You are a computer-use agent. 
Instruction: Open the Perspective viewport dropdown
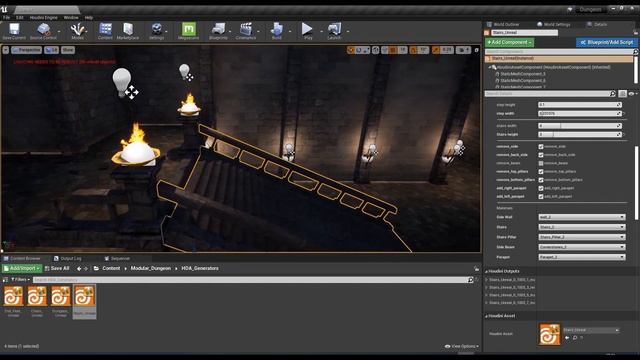pos(27,50)
